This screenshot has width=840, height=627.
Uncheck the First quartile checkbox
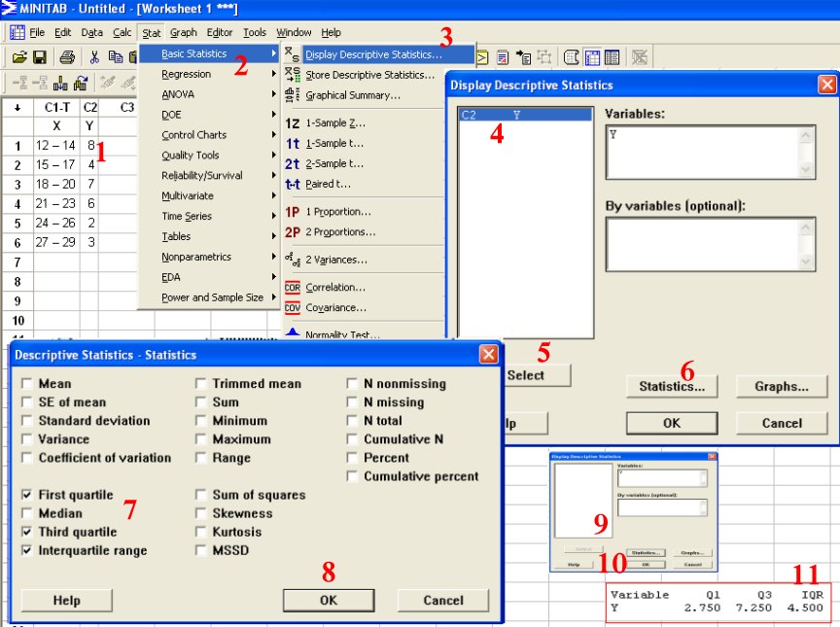[x=26, y=495]
